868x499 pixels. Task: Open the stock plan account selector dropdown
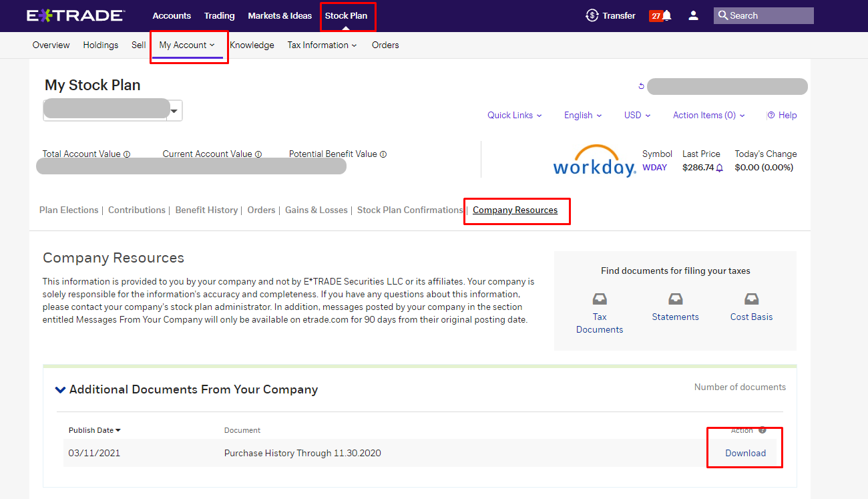tap(174, 111)
